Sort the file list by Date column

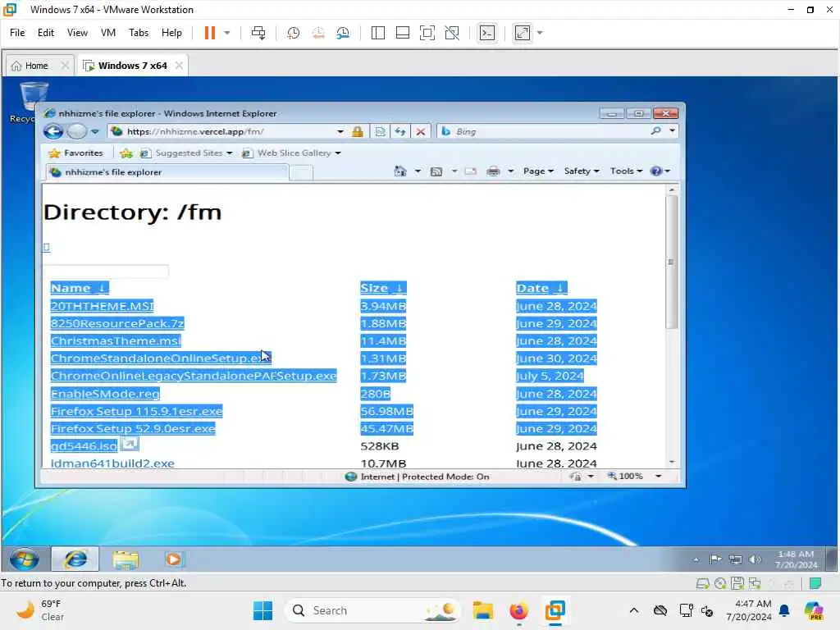click(x=541, y=288)
